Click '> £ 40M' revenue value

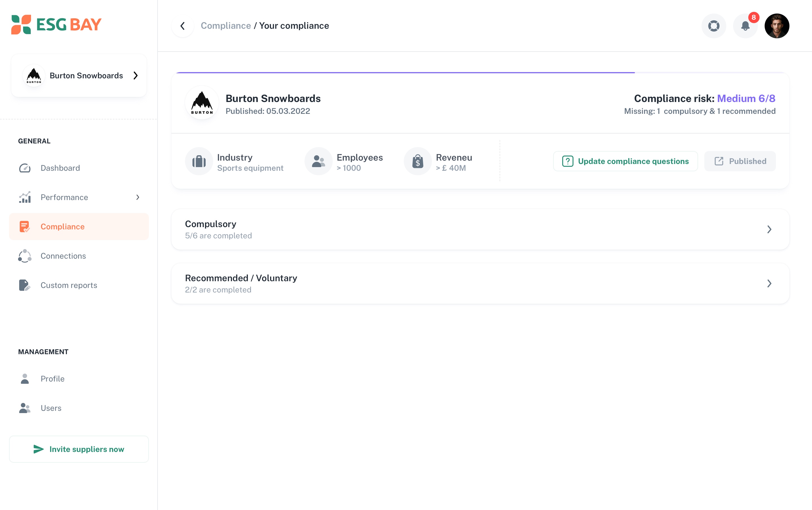point(451,168)
